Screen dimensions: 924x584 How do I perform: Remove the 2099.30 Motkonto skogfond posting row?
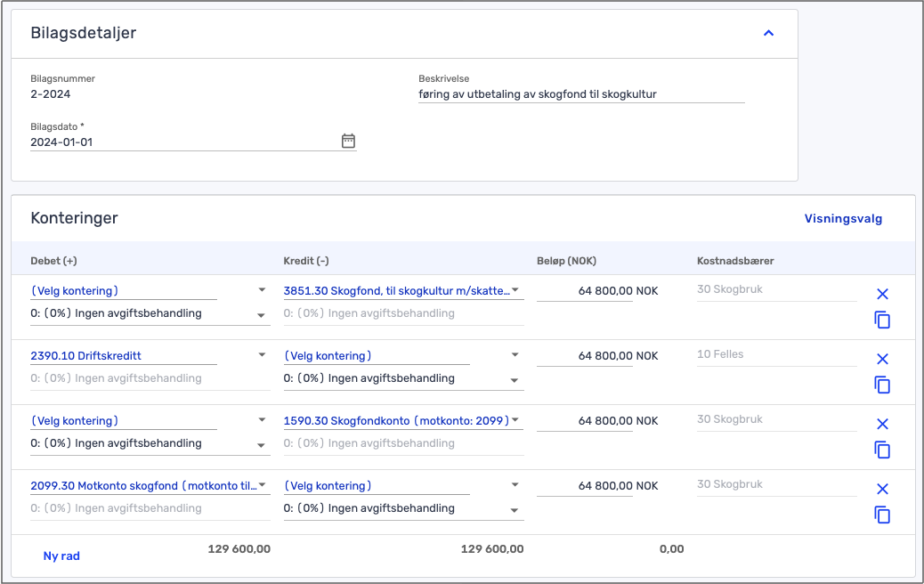882,489
